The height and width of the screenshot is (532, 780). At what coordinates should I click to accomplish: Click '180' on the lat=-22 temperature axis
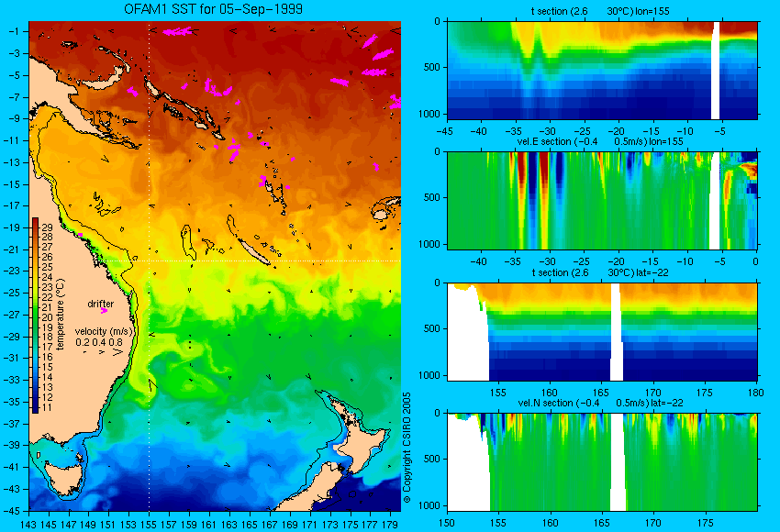point(755,393)
